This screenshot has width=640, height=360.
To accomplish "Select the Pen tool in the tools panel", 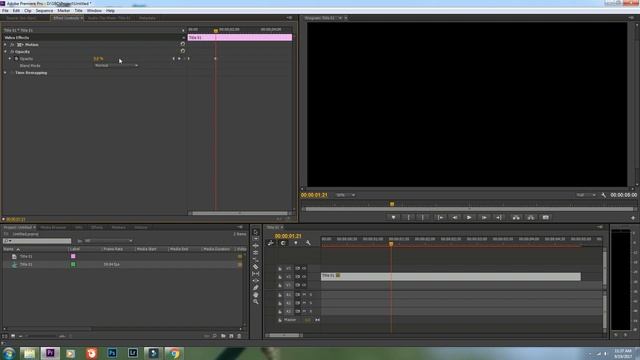I will click(x=256, y=287).
